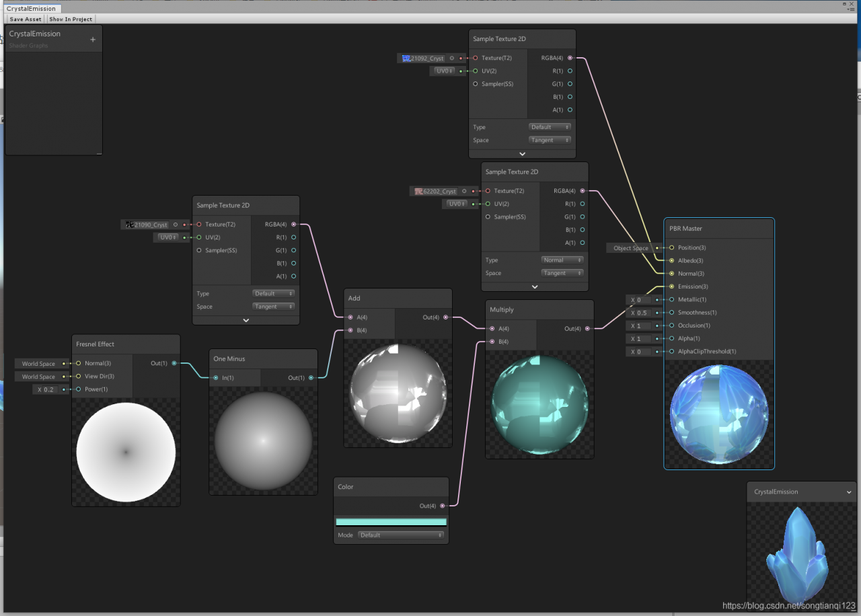This screenshot has width=861, height=616.
Task: Click the B(4) input port on Add node
Action: [x=350, y=330]
